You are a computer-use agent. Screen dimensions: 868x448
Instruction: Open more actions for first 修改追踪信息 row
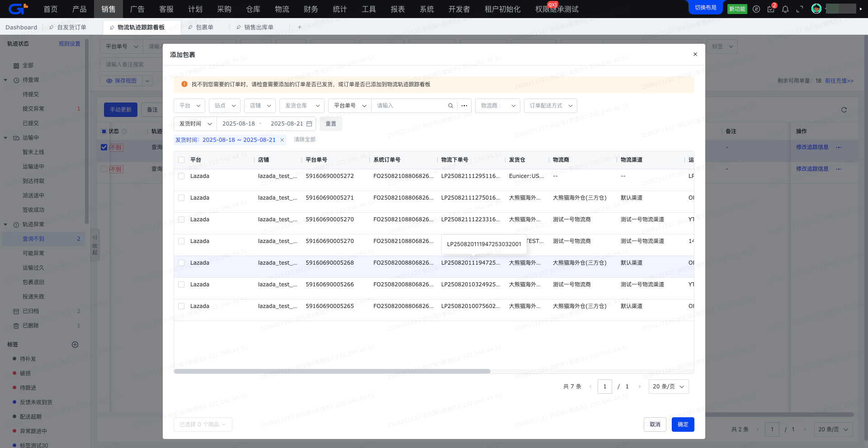pyautogui.click(x=839, y=147)
